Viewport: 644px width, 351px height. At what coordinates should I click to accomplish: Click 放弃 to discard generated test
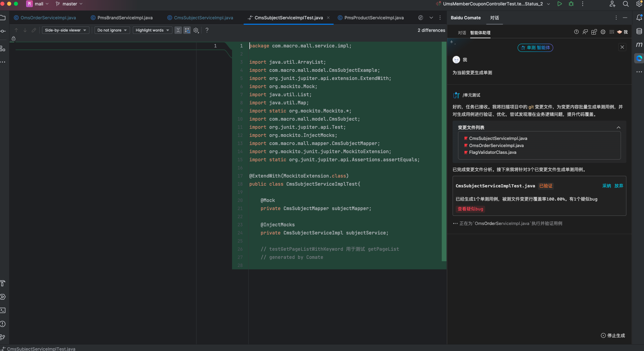click(x=619, y=186)
